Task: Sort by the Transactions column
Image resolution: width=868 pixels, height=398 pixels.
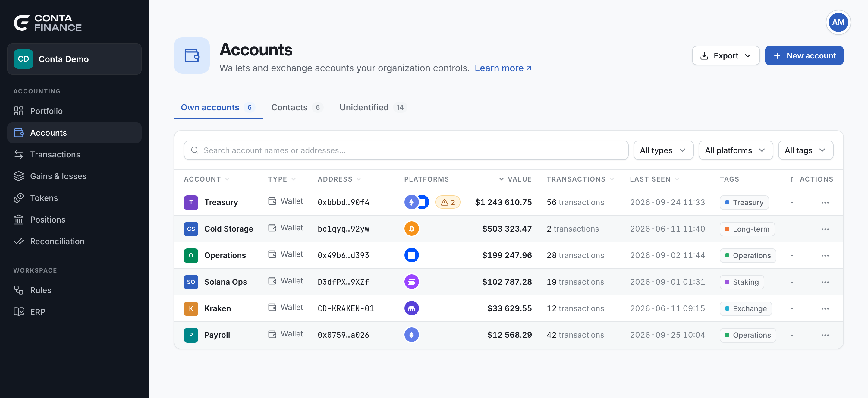Action: coord(580,179)
